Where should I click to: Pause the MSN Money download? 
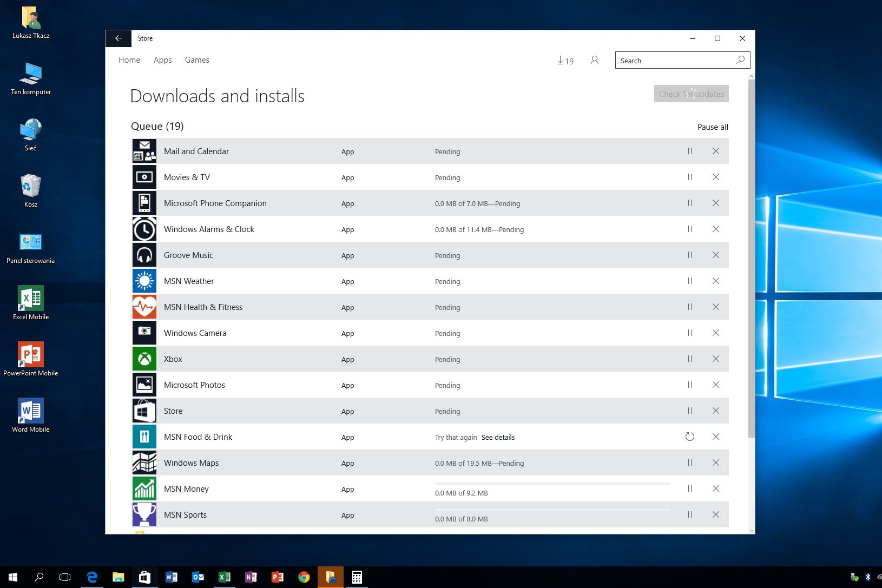689,489
